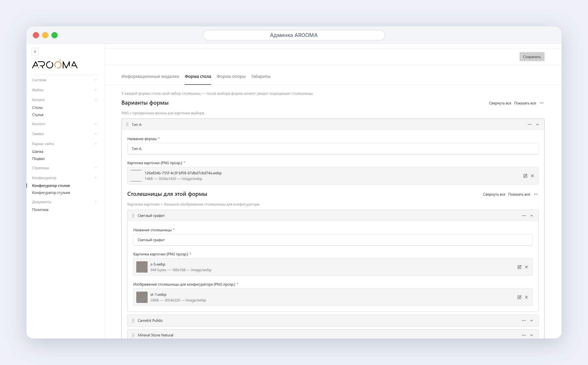
Task: Select the Форма стола tab
Action: tap(198, 76)
